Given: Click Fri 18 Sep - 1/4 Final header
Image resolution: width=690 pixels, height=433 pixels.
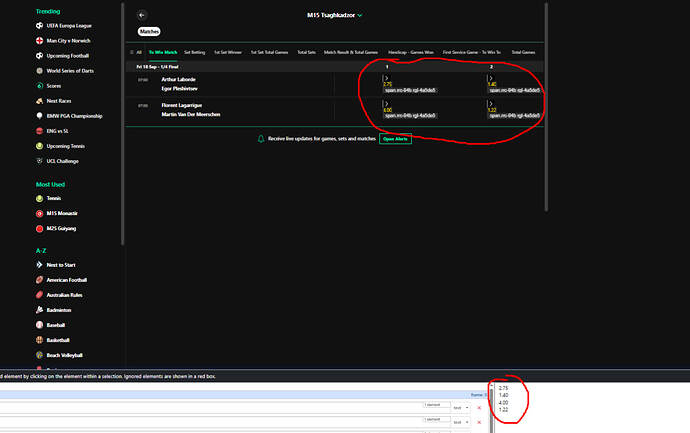Looking at the screenshot, I should pyautogui.click(x=157, y=67).
